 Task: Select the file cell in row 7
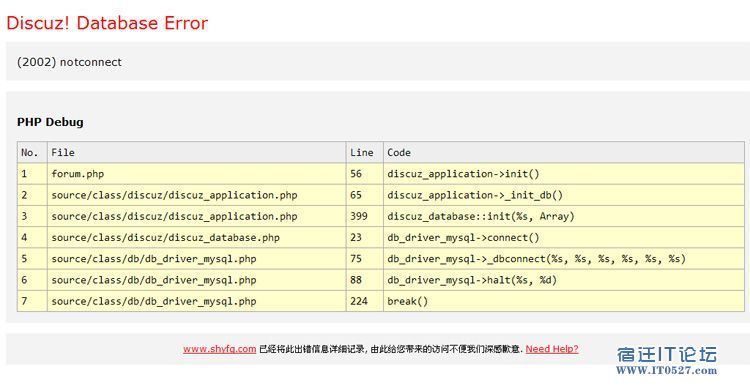(197, 301)
